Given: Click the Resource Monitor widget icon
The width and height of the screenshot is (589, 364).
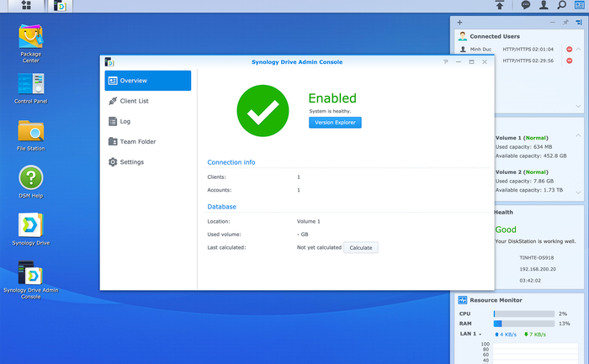Looking at the screenshot, I should tap(463, 300).
